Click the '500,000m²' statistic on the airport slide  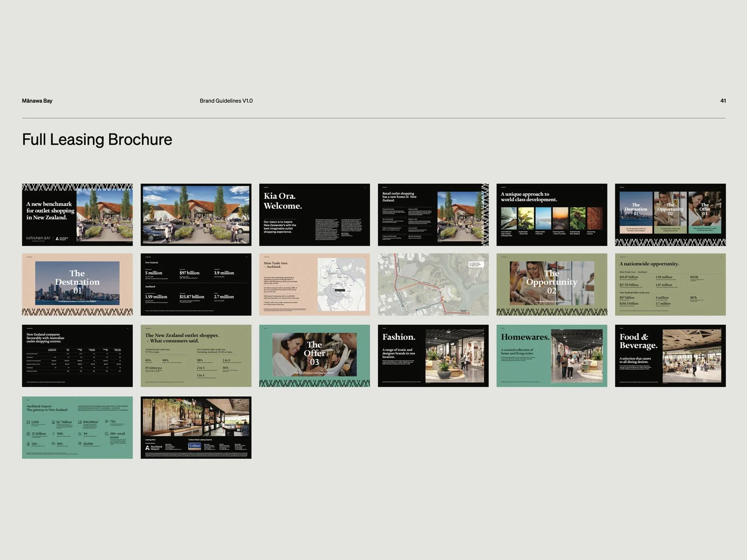(x=91, y=422)
